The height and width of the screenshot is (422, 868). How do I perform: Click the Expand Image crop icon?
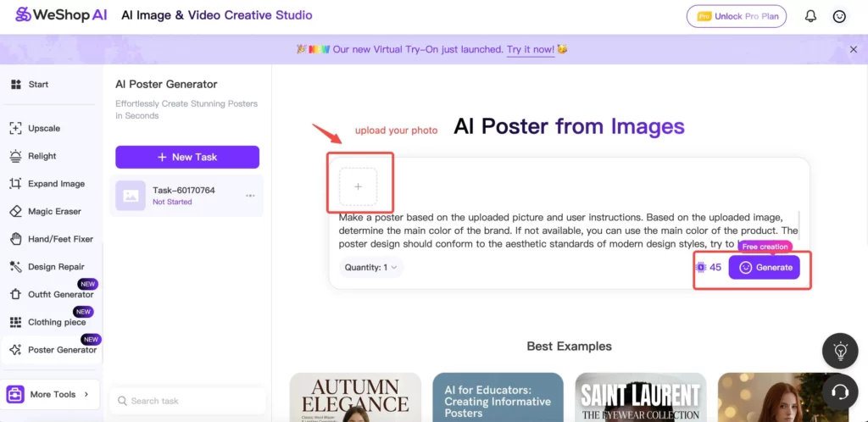(15, 184)
